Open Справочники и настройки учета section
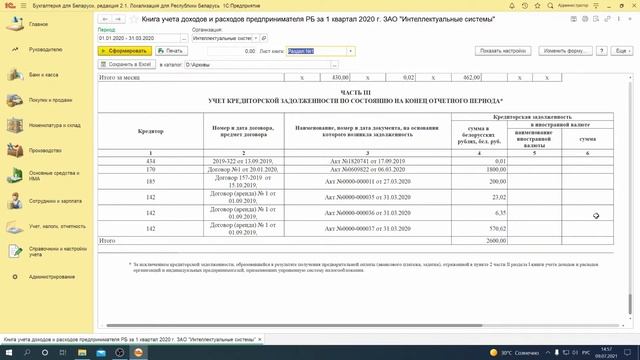The height and width of the screenshot is (360, 640). (x=58, y=251)
